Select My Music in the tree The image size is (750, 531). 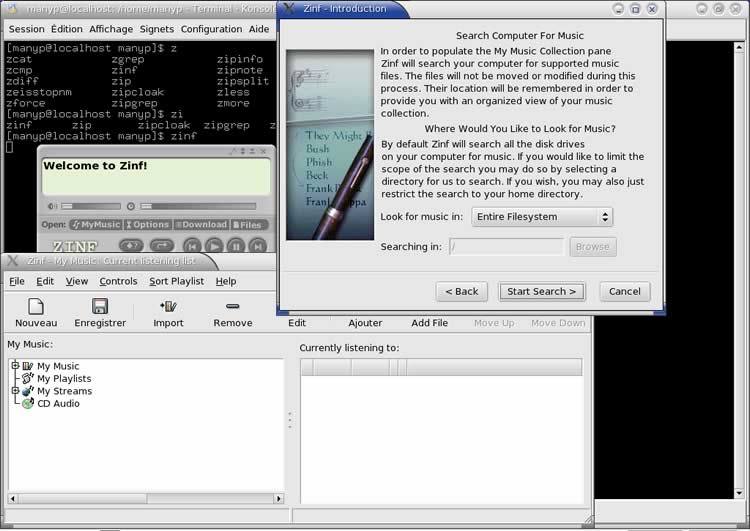pos(58,366)
